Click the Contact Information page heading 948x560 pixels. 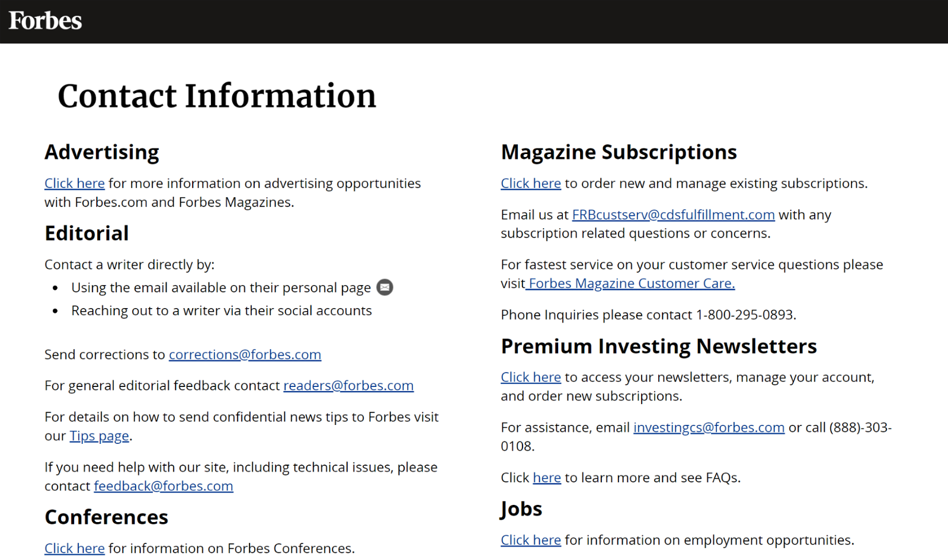click(x=217, y=96)
